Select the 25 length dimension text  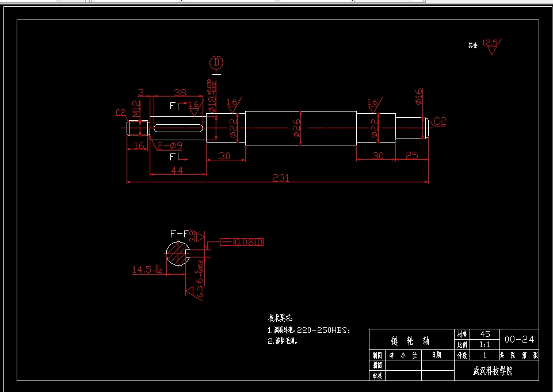pos(412,155)
